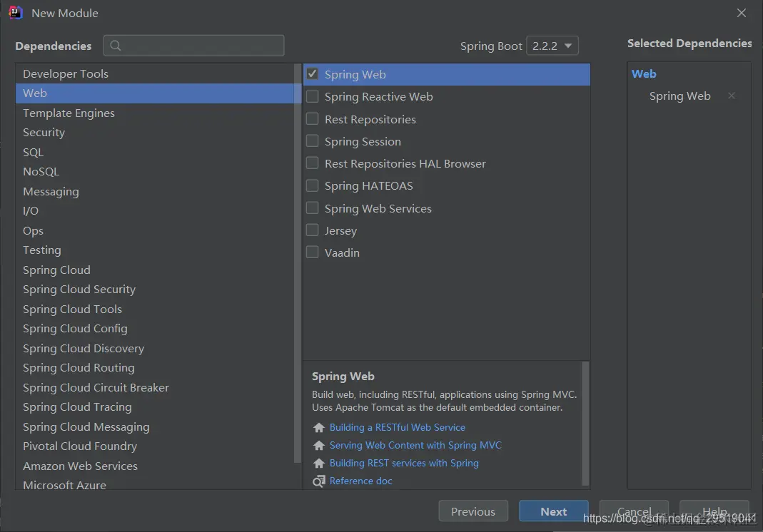The height and width of the screenshot is (532, 763).
Task: Check the Rest Repositories dependency
Action: [x=313, y=118]
